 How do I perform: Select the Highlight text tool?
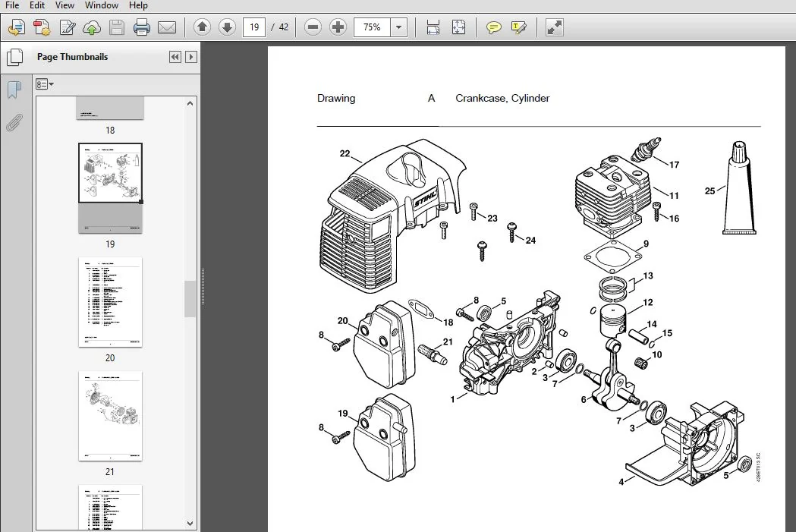point(519,27)
